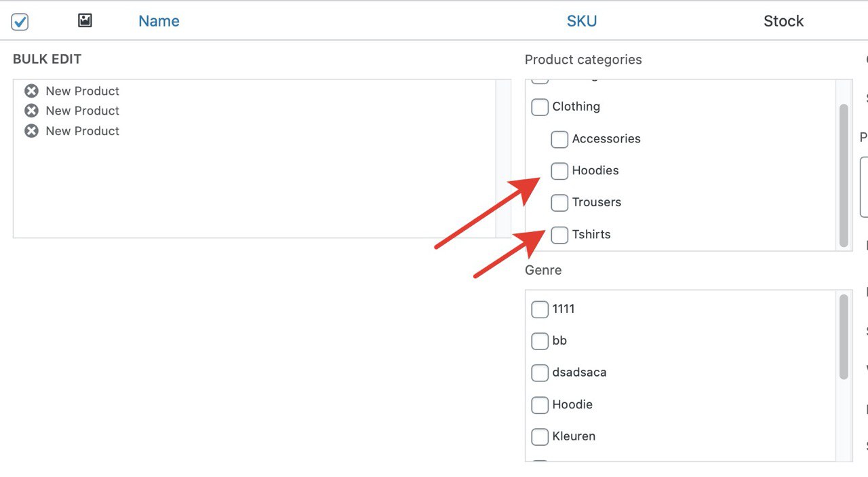This screenshot has width=868, height=477.
Task: Check the Kleuren genre checkbox
Action: 540,437
